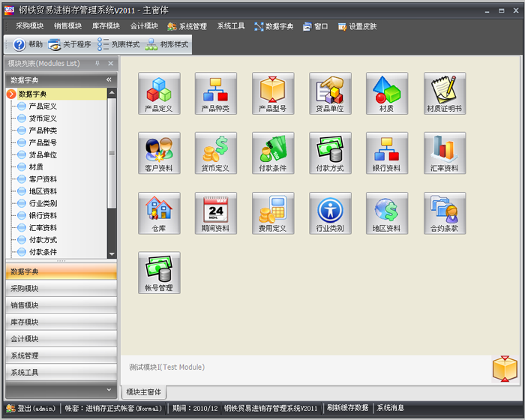Click the 销售模块 sidebar button

tap(60, 305)
